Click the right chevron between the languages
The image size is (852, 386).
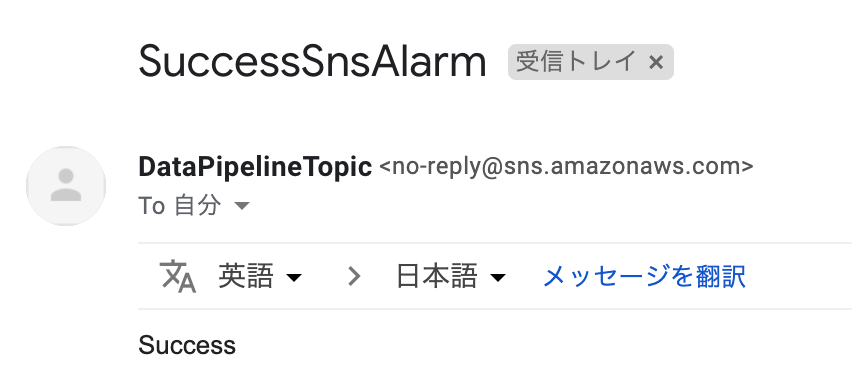point(354,276)
